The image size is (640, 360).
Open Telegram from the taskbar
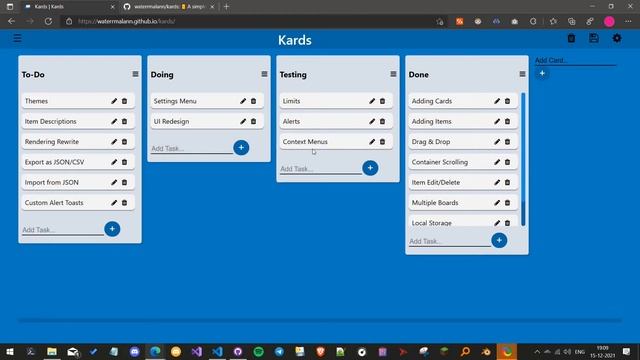point(279,351)
